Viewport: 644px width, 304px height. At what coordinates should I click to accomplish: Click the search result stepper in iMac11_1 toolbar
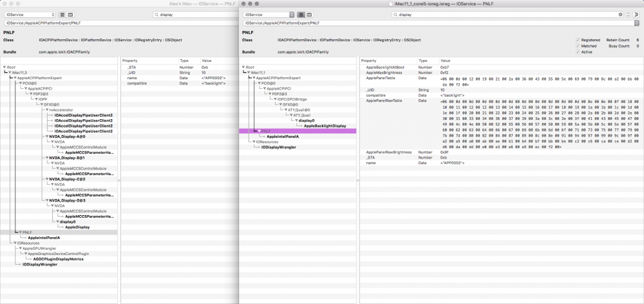628,14
